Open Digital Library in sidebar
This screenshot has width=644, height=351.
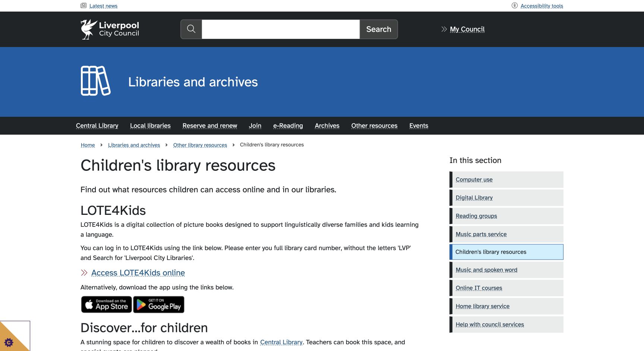[506, 198]
